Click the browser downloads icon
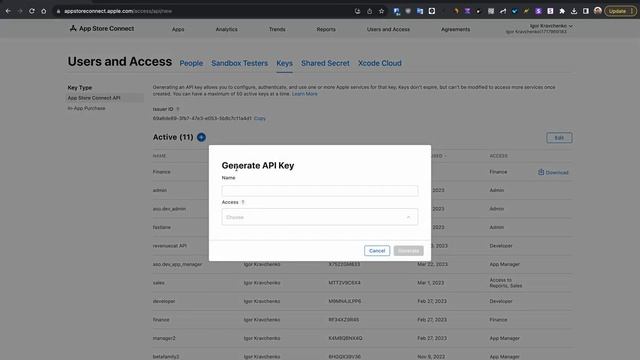 [574, 11]
